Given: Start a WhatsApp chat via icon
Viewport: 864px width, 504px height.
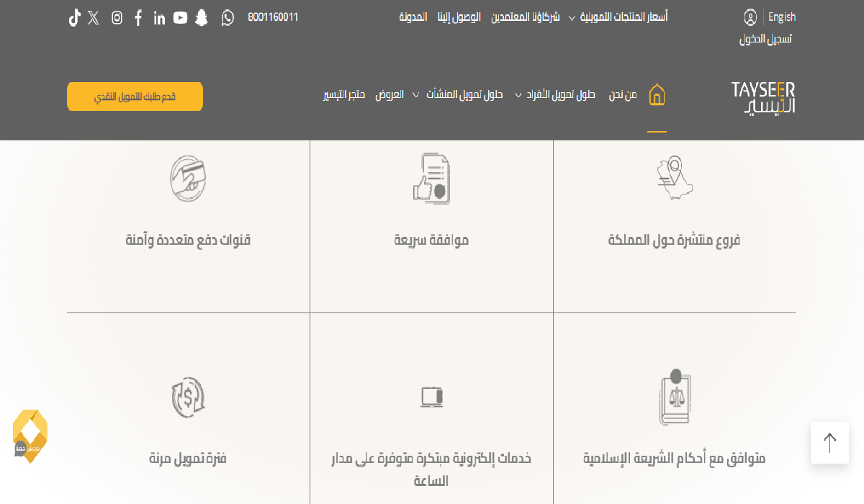Looking at the screenshot, I should coord(228,17).
